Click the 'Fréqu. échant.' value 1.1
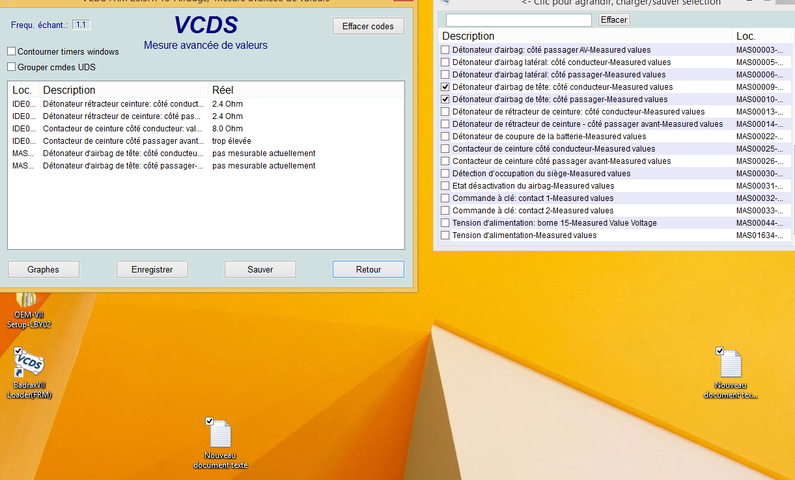Screen dimensions: 795x480 point(81,24)
